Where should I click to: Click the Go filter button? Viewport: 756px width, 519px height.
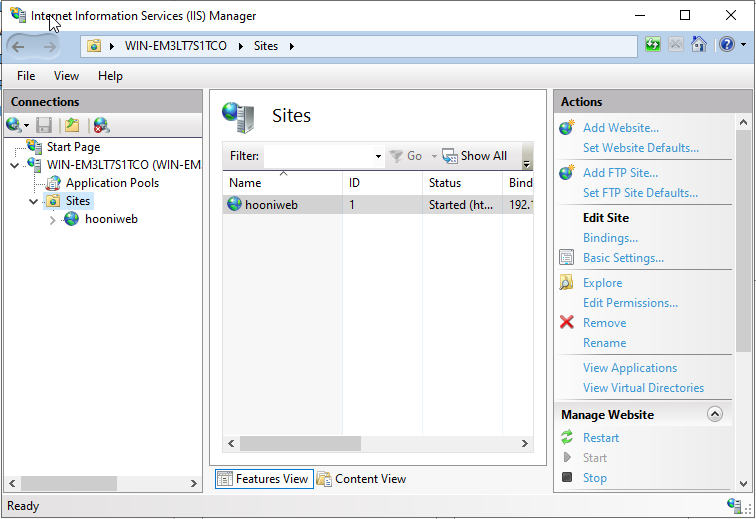coord(406,156)
